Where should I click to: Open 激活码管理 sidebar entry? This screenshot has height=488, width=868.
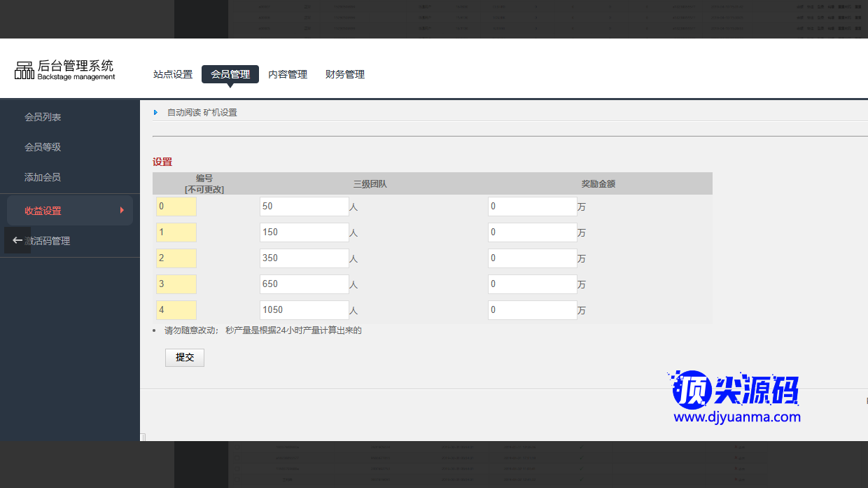point(50,241)
